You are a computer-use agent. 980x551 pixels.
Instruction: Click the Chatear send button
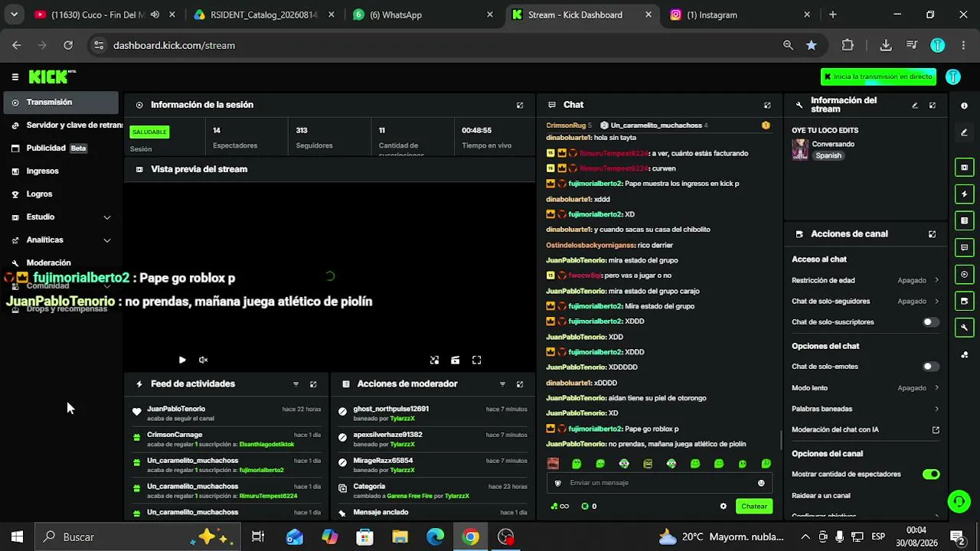[x=753, y=506]
